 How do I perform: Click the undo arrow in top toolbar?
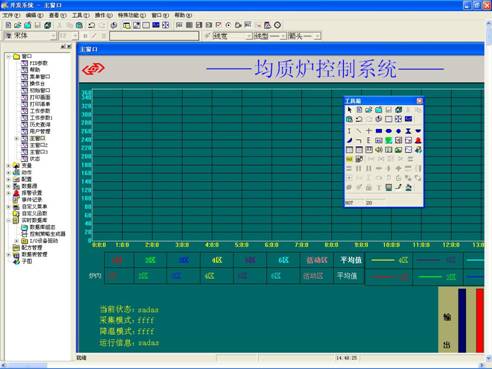tap(91, 25)
